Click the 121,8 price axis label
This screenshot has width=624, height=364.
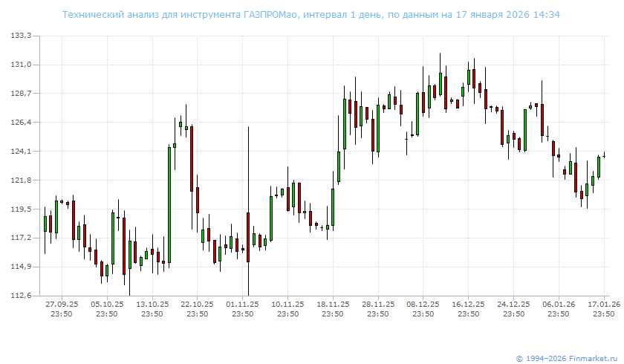coord(22,181)
